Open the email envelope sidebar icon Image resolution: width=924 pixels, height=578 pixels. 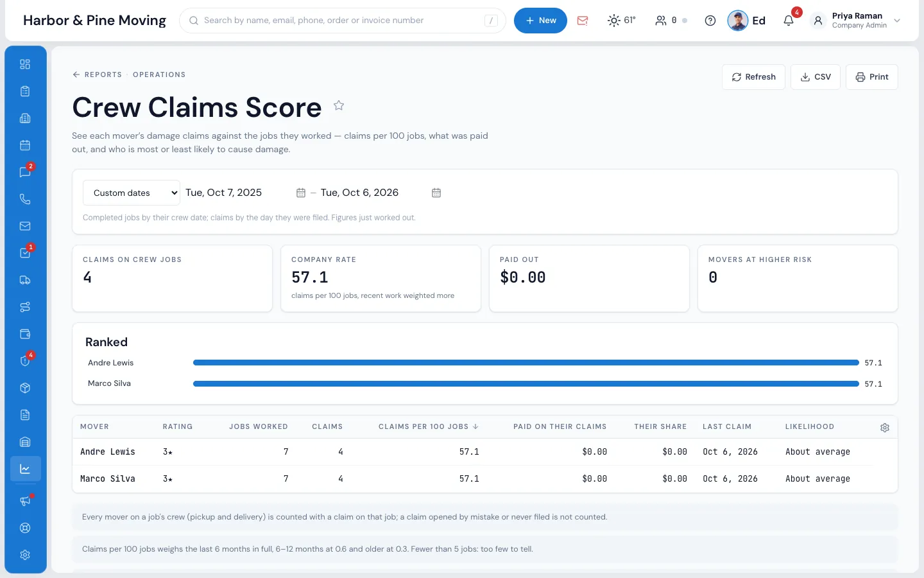tap(25, 226)
